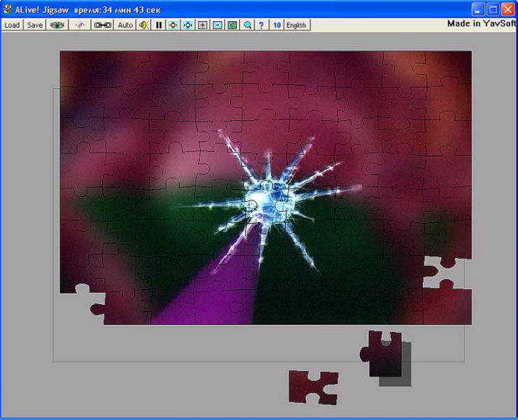The image size is (518, 420).
Task: Click the dark puzzle piece with shadow
Action: (385, 353)
